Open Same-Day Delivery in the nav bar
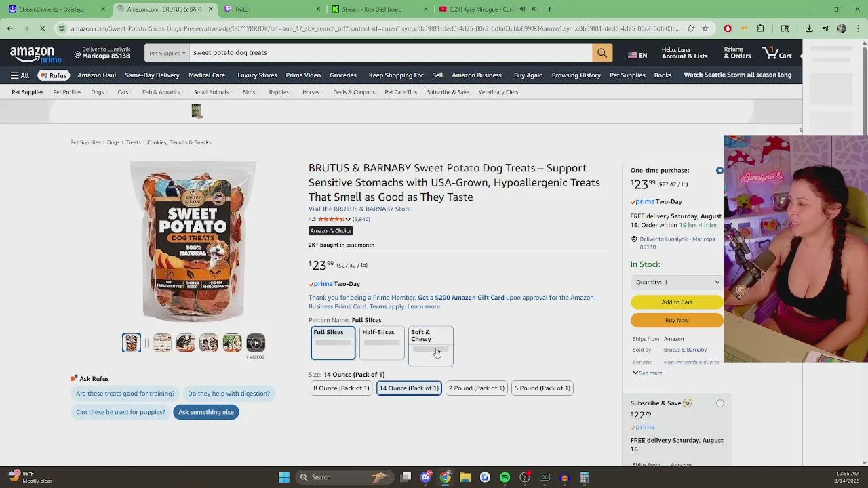The height and width of the screenshot is (488, 868). pos(152,75)
